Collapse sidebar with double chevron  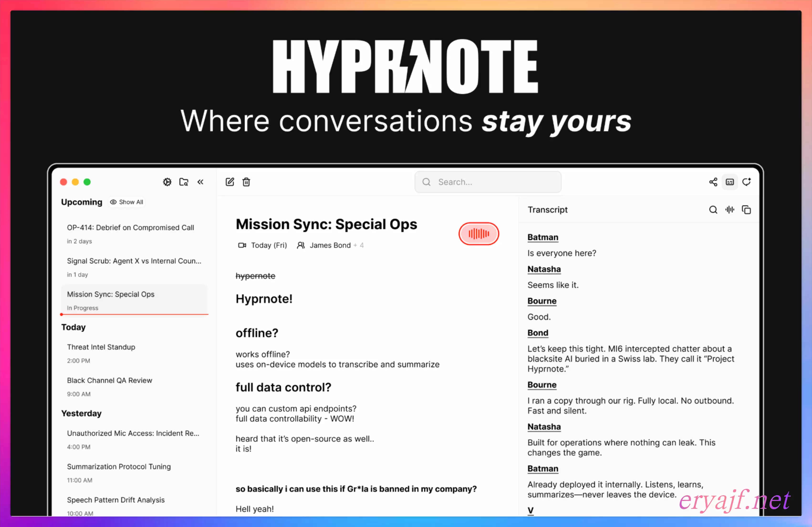[x=200, y=182]
